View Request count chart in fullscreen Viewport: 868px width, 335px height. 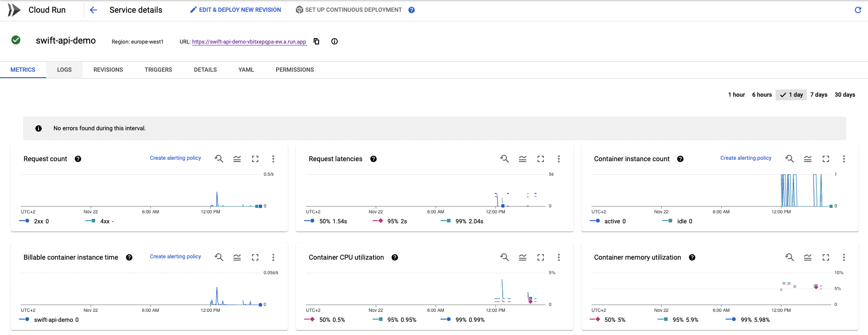255,159
